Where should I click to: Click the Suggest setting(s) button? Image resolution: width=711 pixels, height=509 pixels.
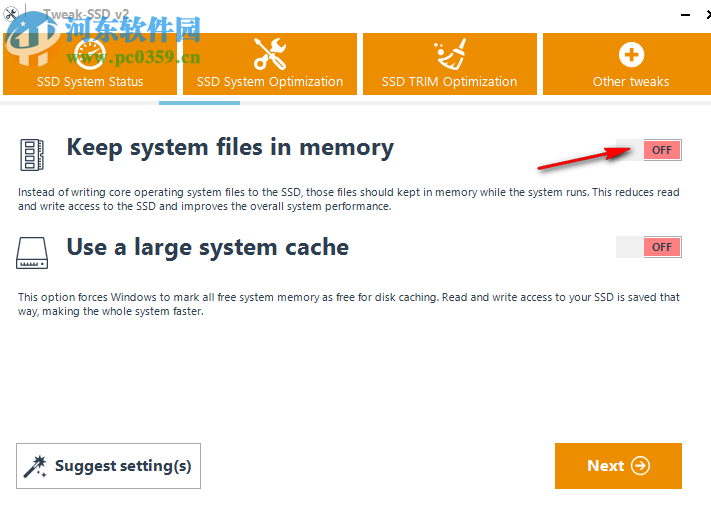pos(108,466)
